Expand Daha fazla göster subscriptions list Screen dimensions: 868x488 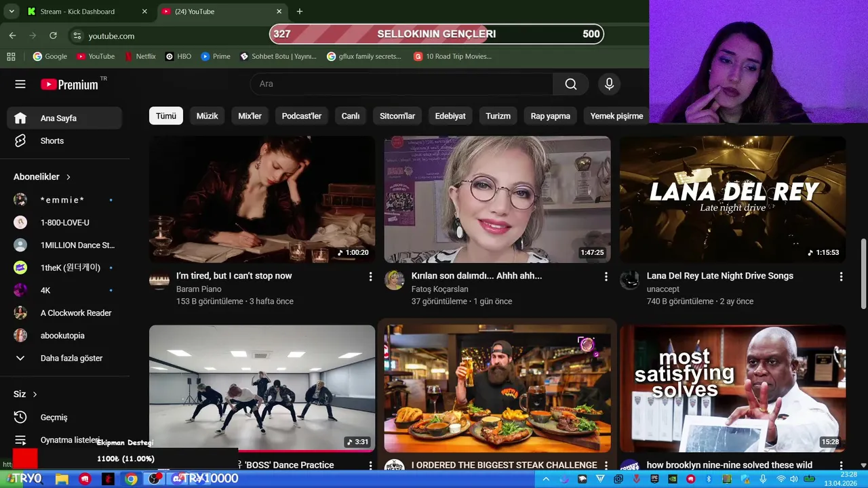point(65,358)
